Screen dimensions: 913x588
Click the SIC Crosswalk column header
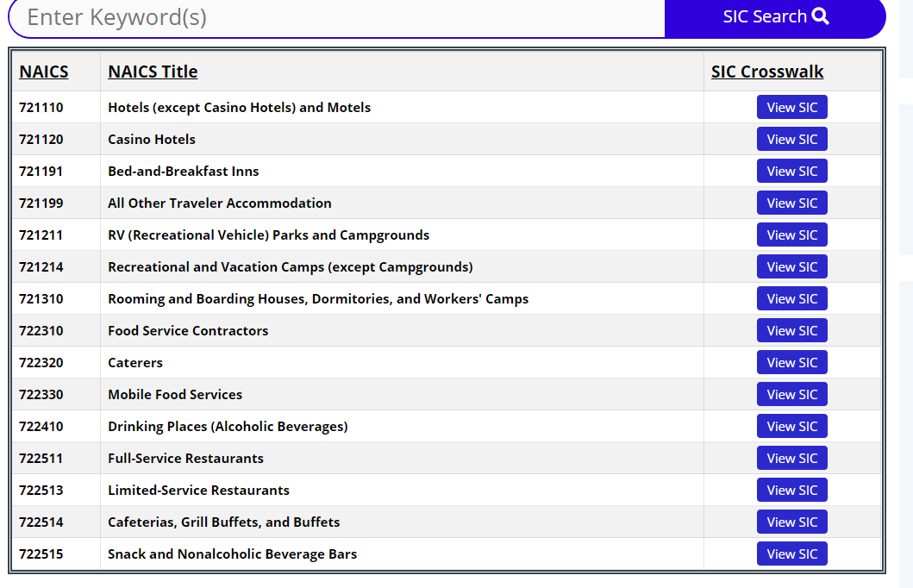tap(766, 72)
